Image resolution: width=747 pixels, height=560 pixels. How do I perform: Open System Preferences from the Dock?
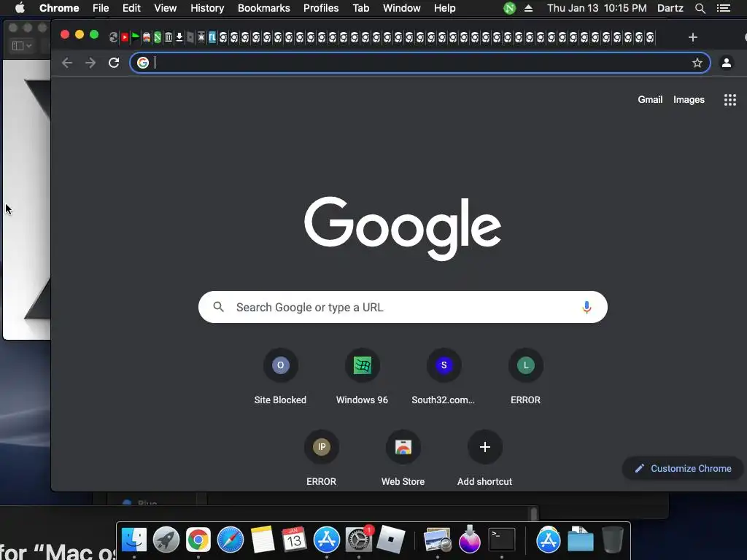(x=359, y=540)
